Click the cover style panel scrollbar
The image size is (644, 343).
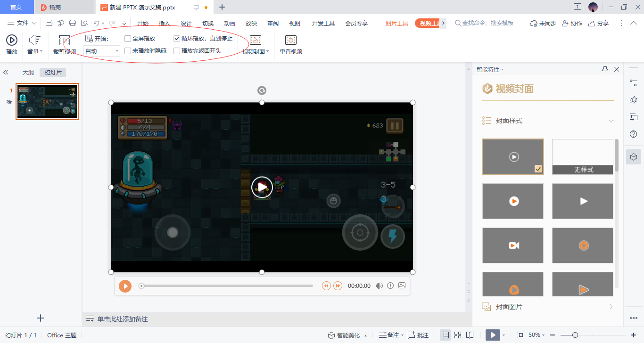(616, 155)
